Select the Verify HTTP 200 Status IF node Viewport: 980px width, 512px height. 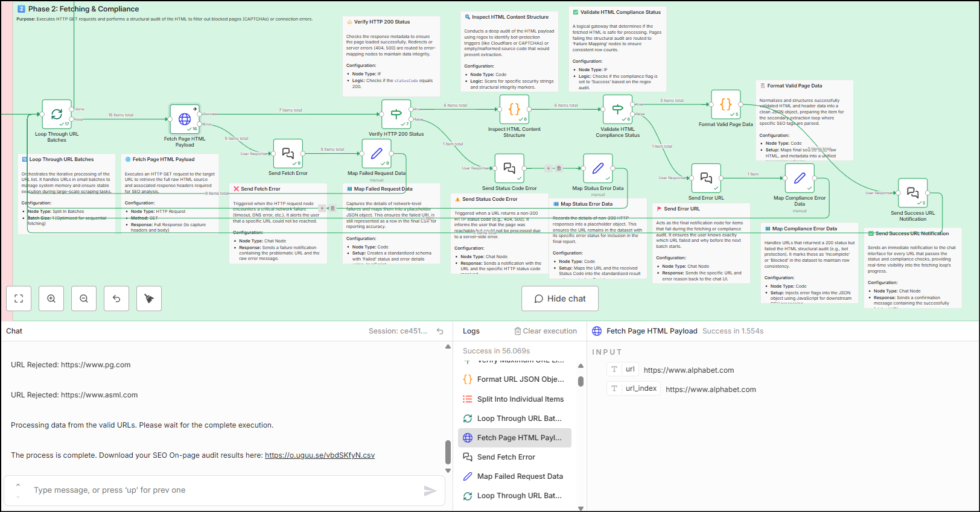pyautogui.click(x=396, y=115)
